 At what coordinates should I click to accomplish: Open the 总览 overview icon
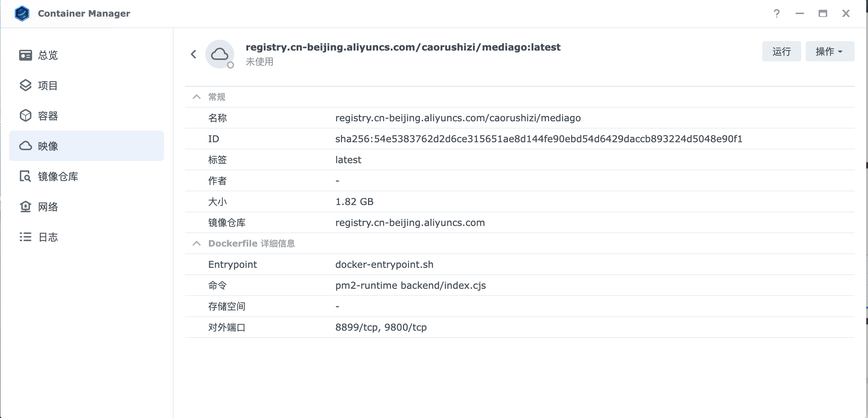[x=25, y=55]
